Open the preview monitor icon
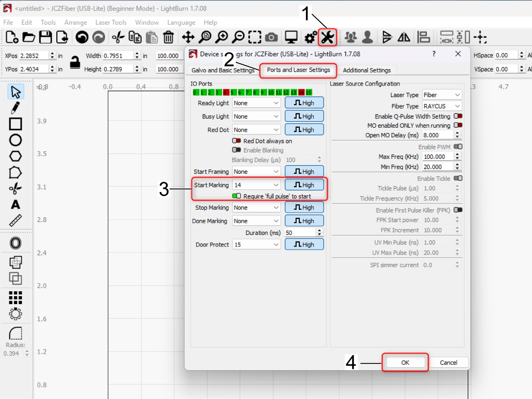 [291, 37]
